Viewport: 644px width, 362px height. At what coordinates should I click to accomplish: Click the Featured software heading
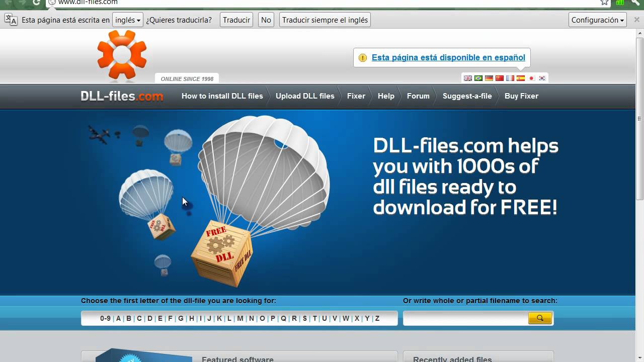(x=237, y=359)
